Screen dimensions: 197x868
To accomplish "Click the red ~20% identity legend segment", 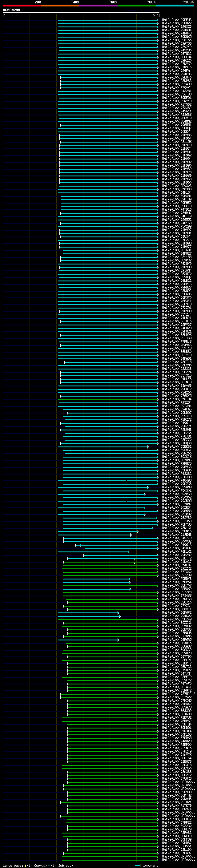I will [x=22, y=6].
